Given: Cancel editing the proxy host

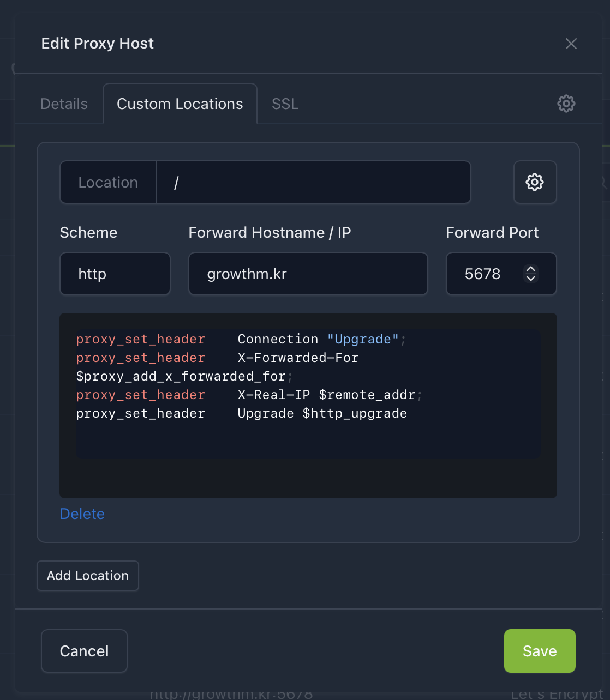Looking at the screenshot, I should coord(84,651).
